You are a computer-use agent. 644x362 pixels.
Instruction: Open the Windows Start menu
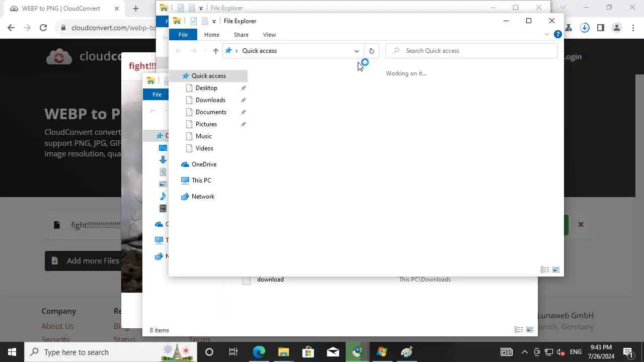[x=12, y=352]
